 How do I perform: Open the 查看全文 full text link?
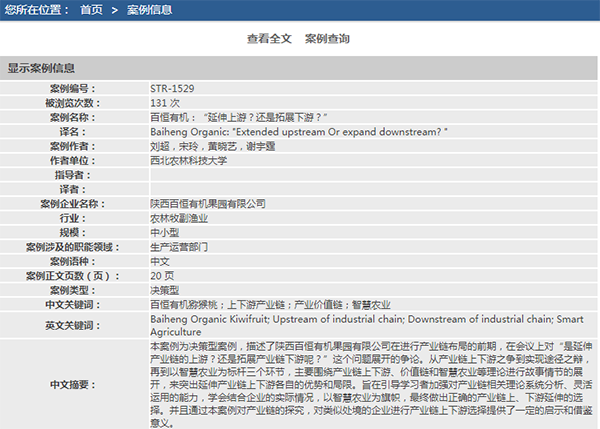point(269,39)
